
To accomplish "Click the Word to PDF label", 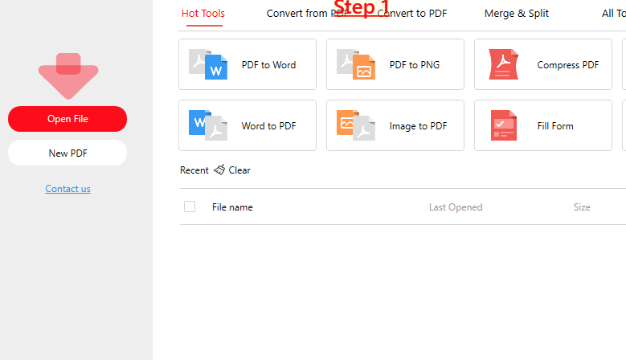I will (x=269, y=126).
